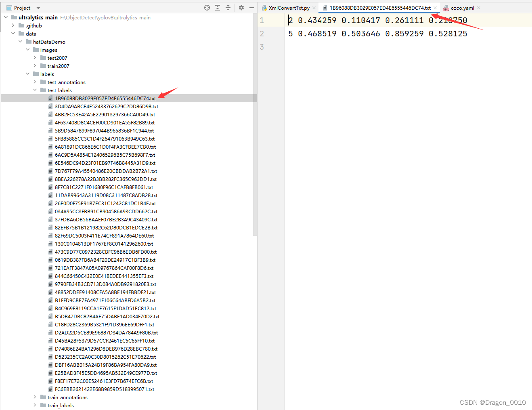Screen dimensions: 532x410
Task: Select file 6E546DC94D23F01EB97F46B8445A31D9.txt
Action: pyautogui.click(x=105, y=163)
